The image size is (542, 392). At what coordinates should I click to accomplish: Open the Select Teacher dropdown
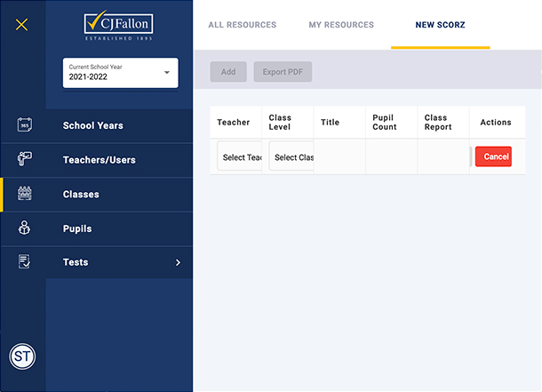240,157
